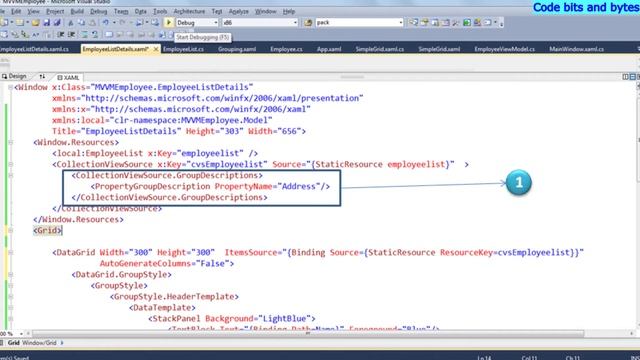The image size is (640, 360).
Task: Click the Redo arrow icon
Action: [122, 22]
